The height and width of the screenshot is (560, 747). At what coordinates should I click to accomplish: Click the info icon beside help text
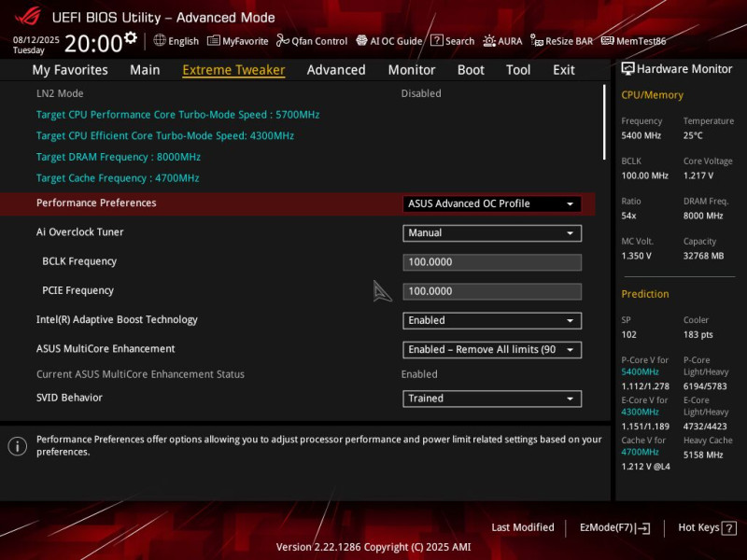pos(18,446)
